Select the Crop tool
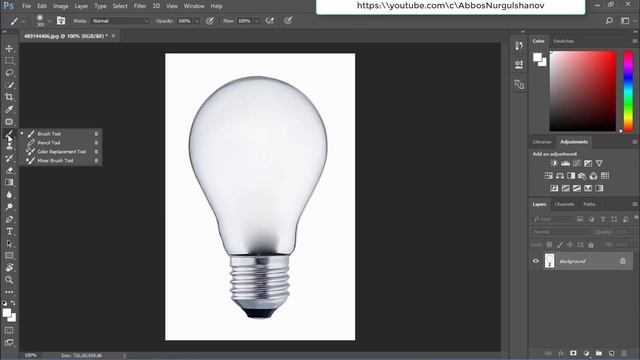 coord(9,97)
